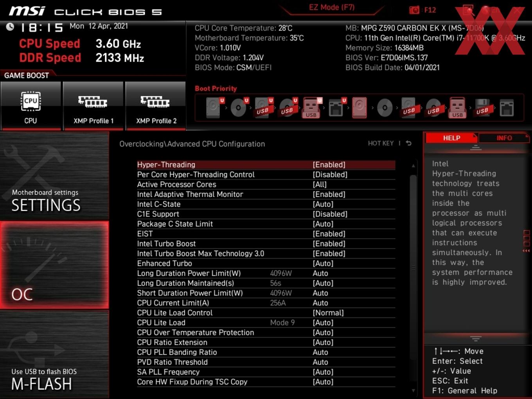The height and width of the screenshot is (399, 532).
Task: Open CPU Lite Load [Auto] dropdown
Action: click(x=323, y=322)
